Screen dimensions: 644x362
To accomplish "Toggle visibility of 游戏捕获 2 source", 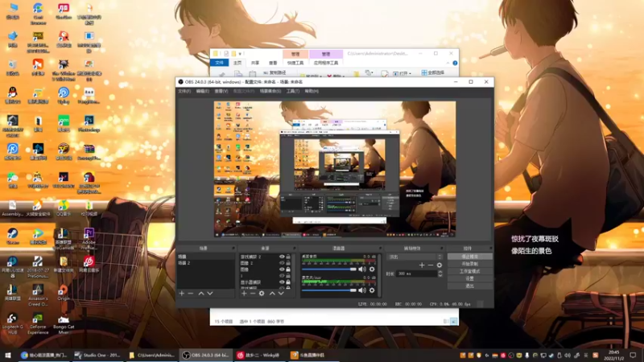I will (x=282, y=257).
